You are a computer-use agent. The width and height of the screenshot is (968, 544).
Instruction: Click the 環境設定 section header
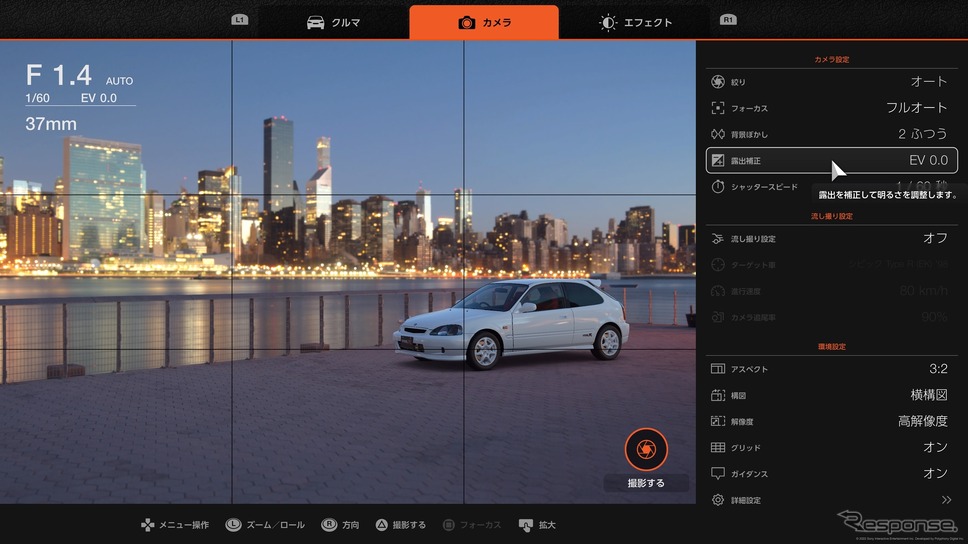click(x=832, y=346)
